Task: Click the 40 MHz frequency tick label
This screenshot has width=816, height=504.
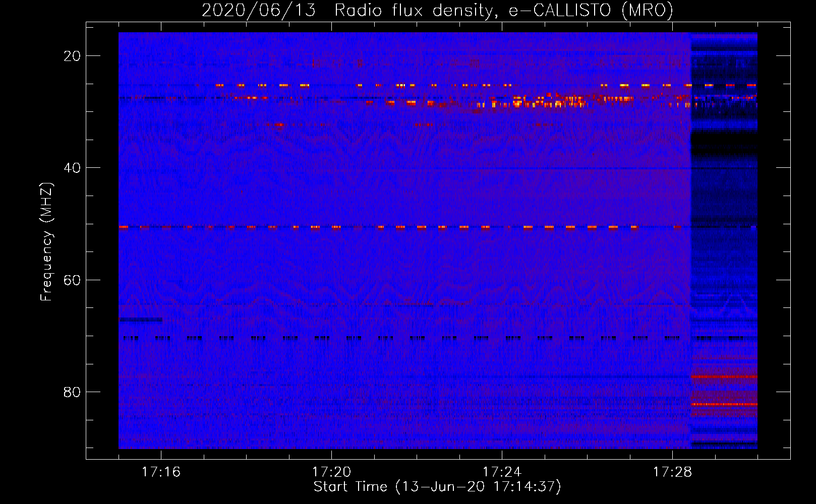Action: tap(72, 168)
